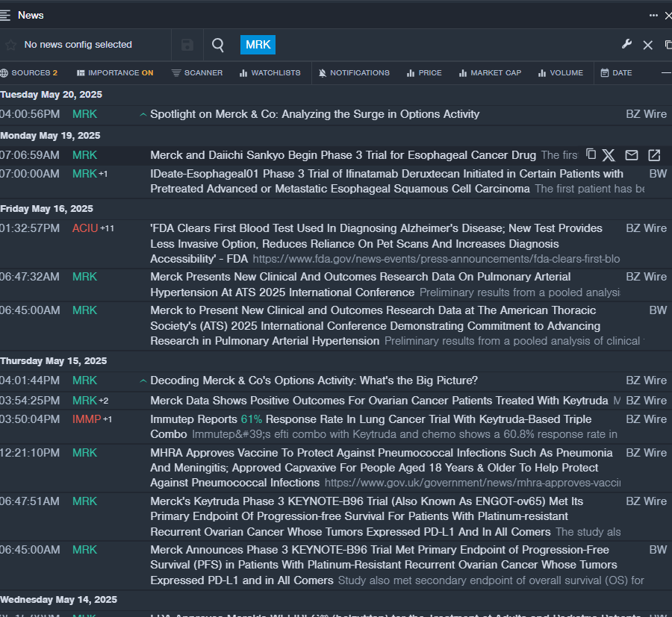This screenshot has width=672, height=617.
Task: Open the No news config selected dropdown
Action: coord(78,45)
